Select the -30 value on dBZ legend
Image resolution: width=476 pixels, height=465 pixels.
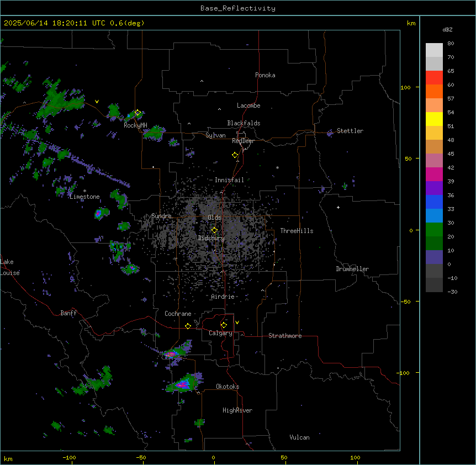point(452,292)
